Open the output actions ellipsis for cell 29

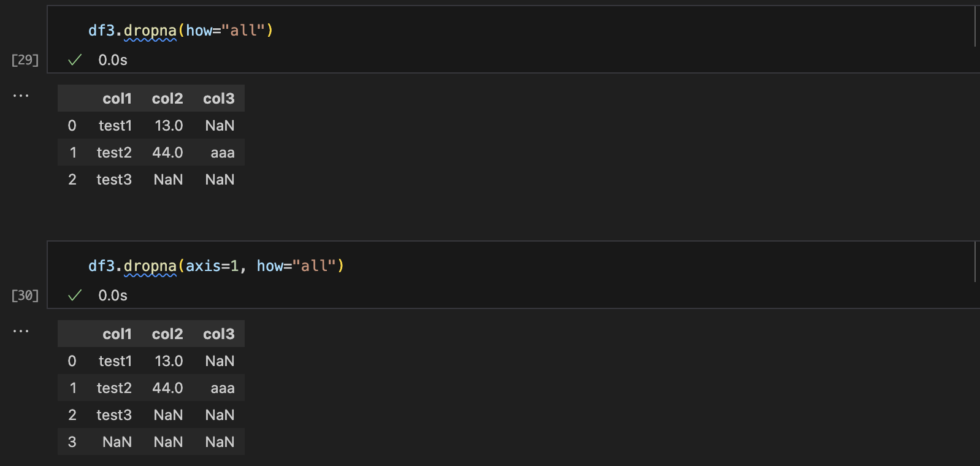coord(21,96)
